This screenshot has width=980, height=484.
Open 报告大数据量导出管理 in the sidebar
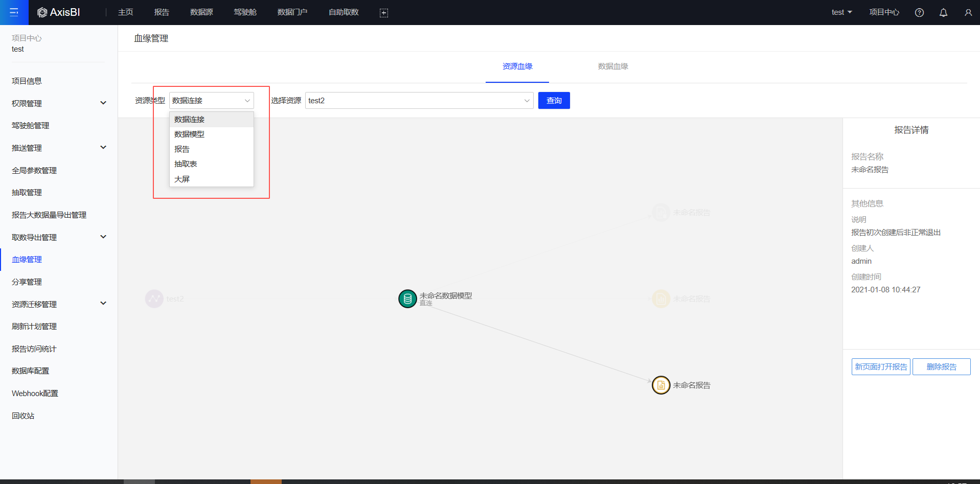point(49,215)
